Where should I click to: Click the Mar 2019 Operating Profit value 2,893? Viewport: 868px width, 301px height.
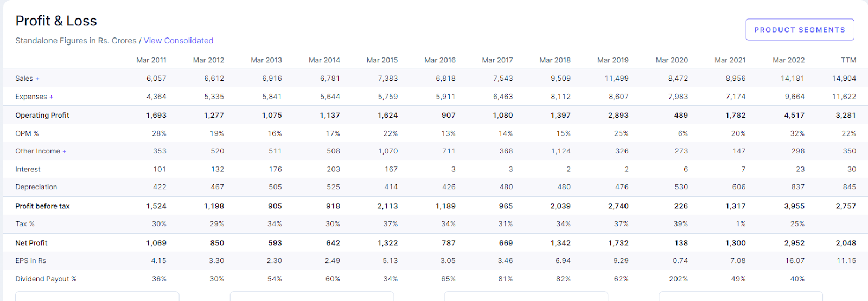tap(618, 116)
